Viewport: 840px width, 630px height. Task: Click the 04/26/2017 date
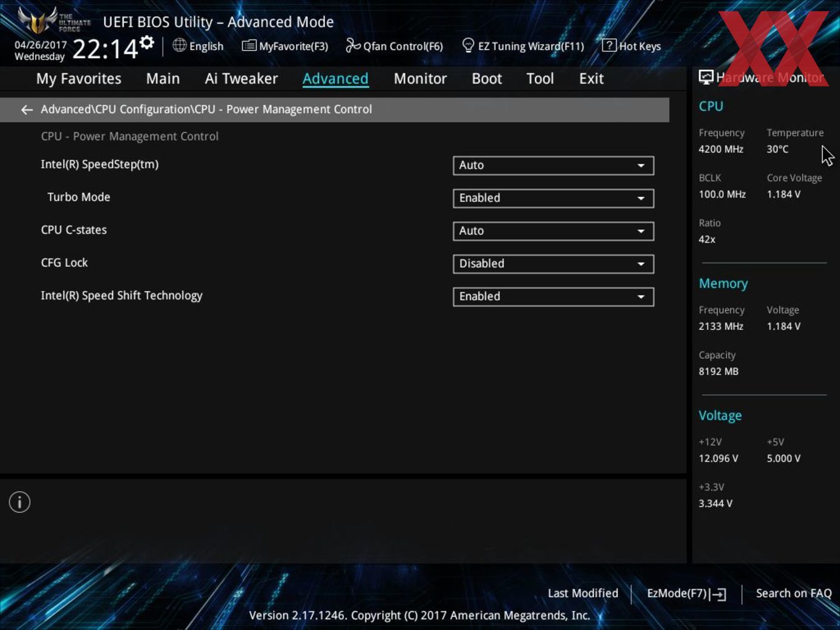coord(41,45)
